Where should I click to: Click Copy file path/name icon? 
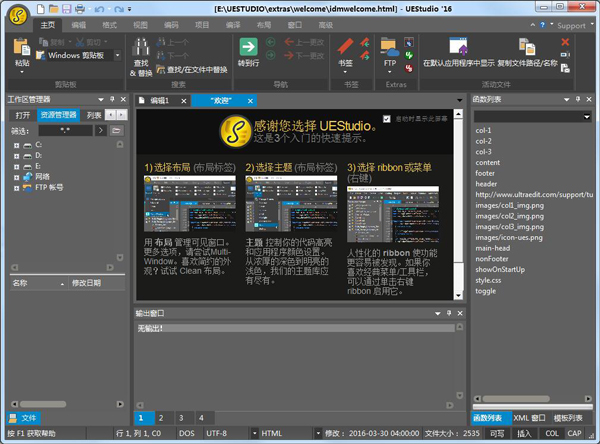click(x=527, y=47)
